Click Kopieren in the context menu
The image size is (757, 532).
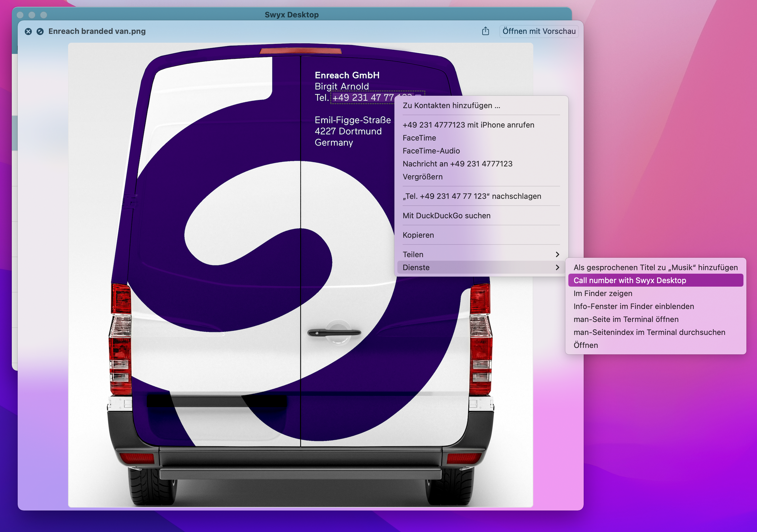click(x=418, y=235)
